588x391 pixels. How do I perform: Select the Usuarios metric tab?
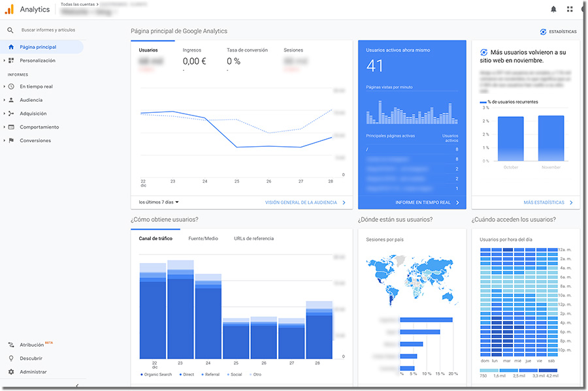pos(152,59)
